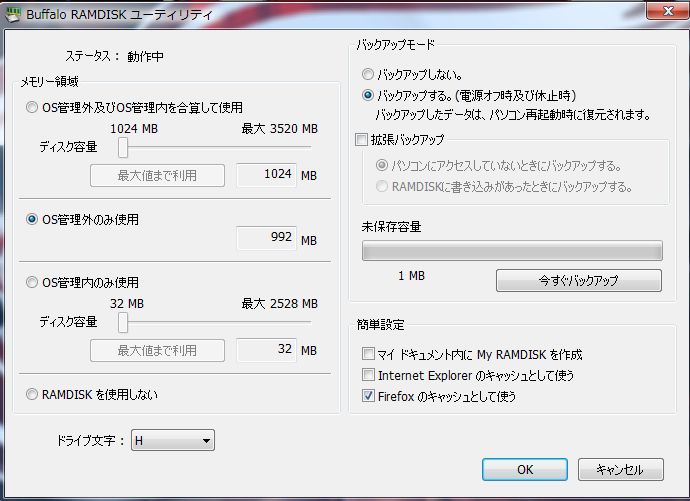Screen dimensions: 690x501
Task: Choose パソコンにアクセスしていないときにバックアップする option
Action: [x=382, y=165]
